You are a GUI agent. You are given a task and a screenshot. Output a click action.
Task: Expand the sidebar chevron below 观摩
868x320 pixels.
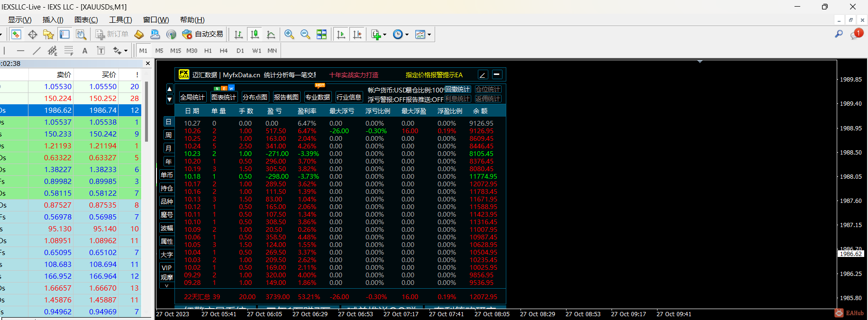(167, 286)
